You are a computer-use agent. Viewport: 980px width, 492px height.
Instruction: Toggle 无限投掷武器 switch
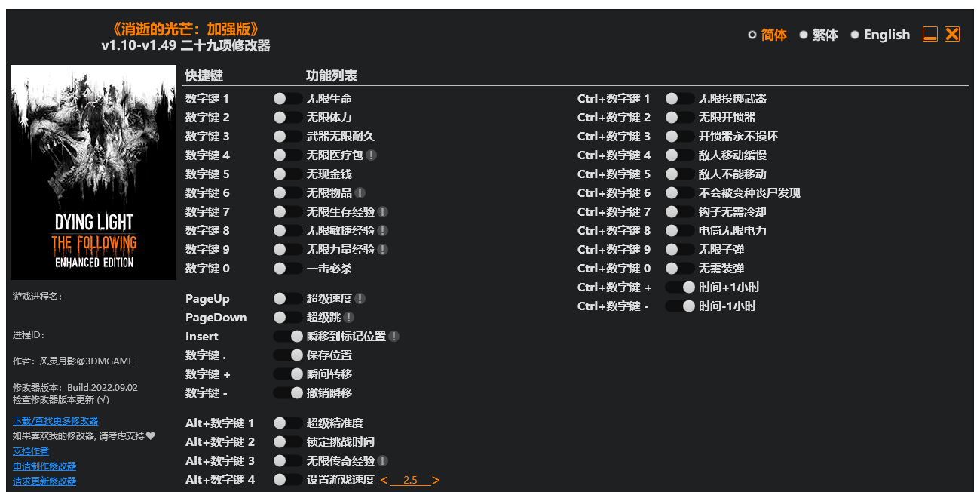pyautogui.click(x=680, y=99)
